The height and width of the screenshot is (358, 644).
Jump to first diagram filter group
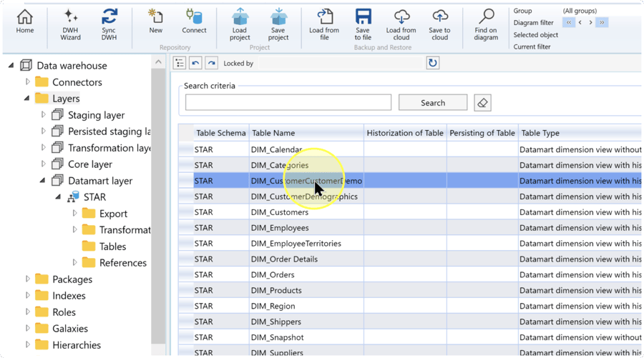(568, 23)
